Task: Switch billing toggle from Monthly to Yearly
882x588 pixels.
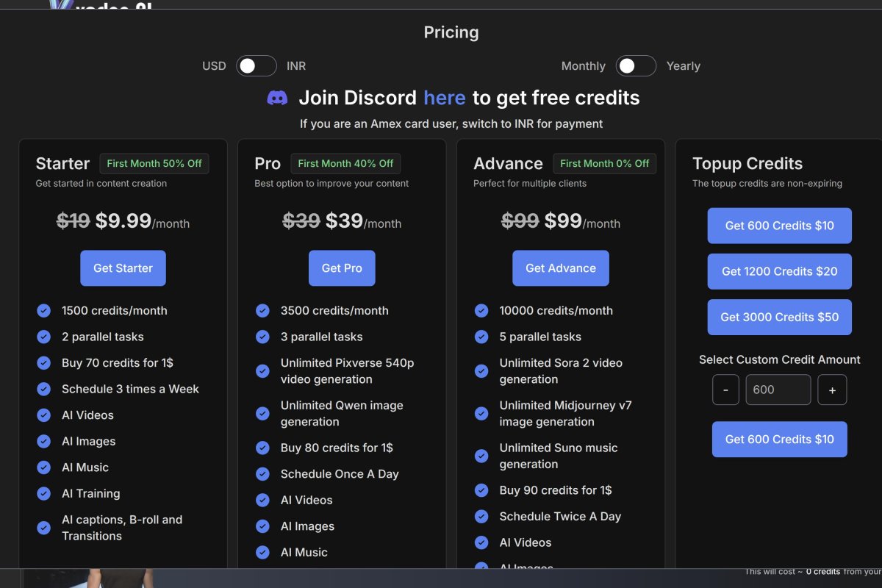Action: click(636, 66)
